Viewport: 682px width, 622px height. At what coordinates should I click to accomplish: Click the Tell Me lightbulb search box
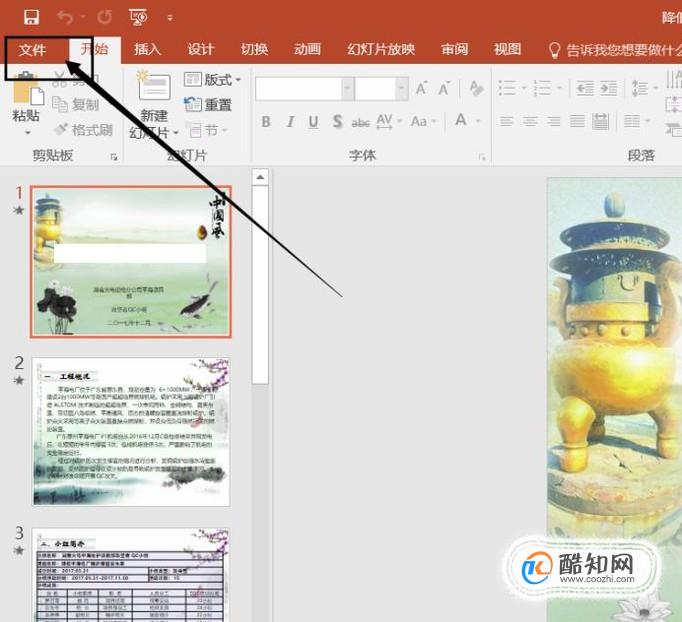point(614,50)
